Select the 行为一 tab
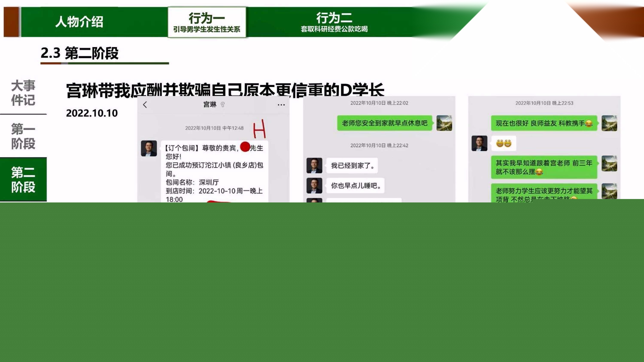Viewport: 644px width, 362px height. 207,22
